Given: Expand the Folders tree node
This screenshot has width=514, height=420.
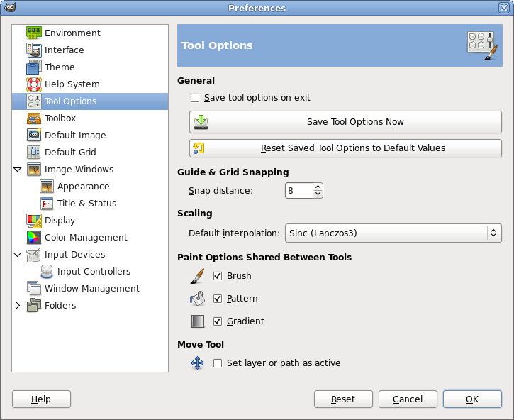Looking at the screenshot, I should (18, 306).
